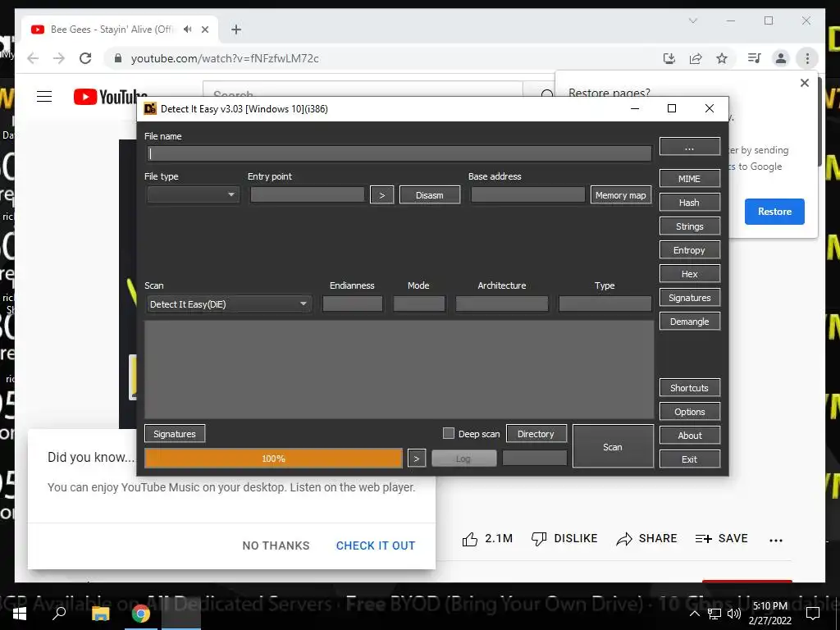This screenshot has height=630, width=840.
Task: Click Exit in Detect It Easy
Action: pos(689,459)
